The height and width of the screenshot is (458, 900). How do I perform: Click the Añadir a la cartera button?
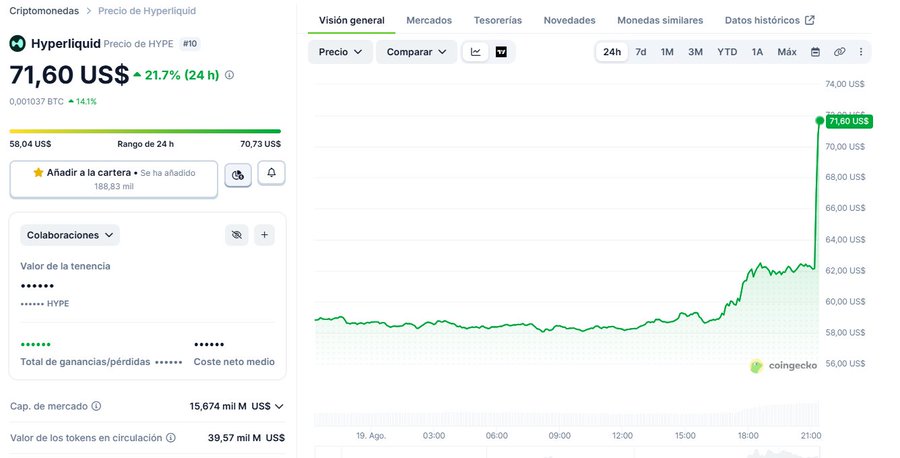(114, 179)
